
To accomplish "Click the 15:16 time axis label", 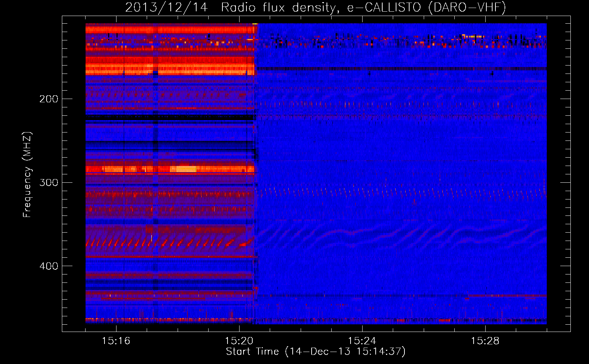I will click(116, 341).
